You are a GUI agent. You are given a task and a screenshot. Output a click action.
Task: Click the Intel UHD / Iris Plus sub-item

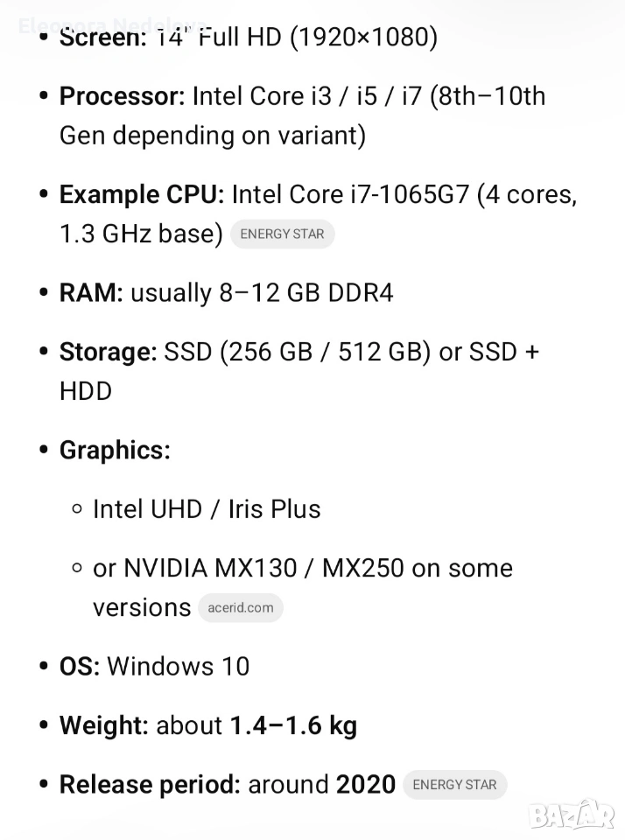207,509
